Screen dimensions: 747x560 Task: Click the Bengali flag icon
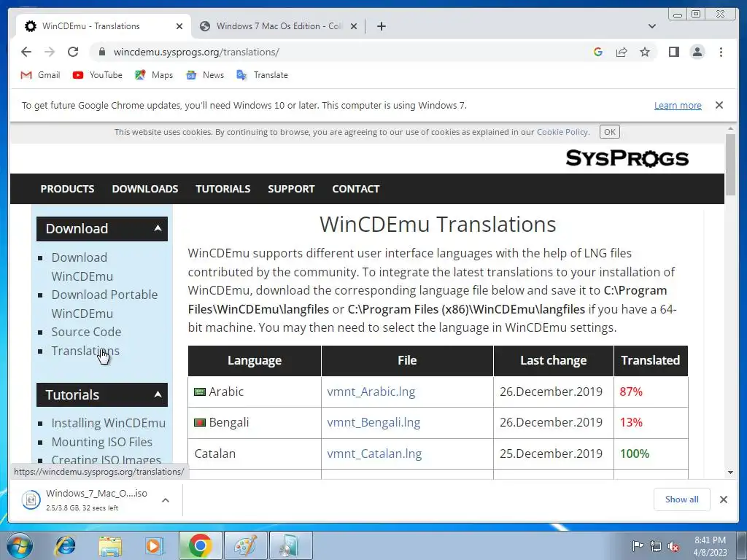200,422
